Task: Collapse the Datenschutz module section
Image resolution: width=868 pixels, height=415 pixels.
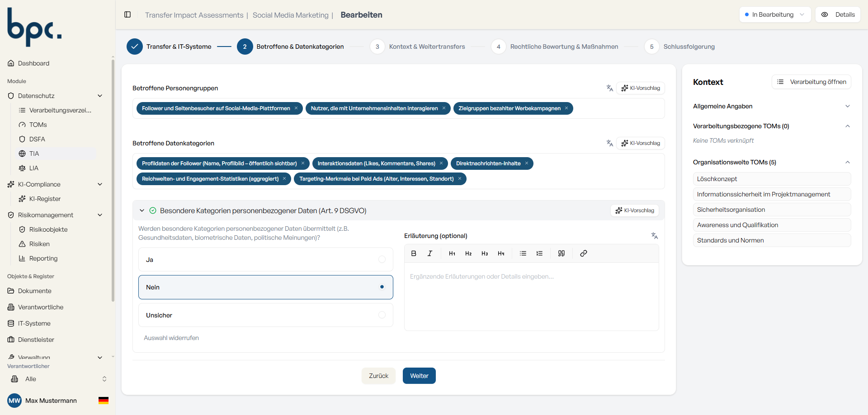Action: 100,96
